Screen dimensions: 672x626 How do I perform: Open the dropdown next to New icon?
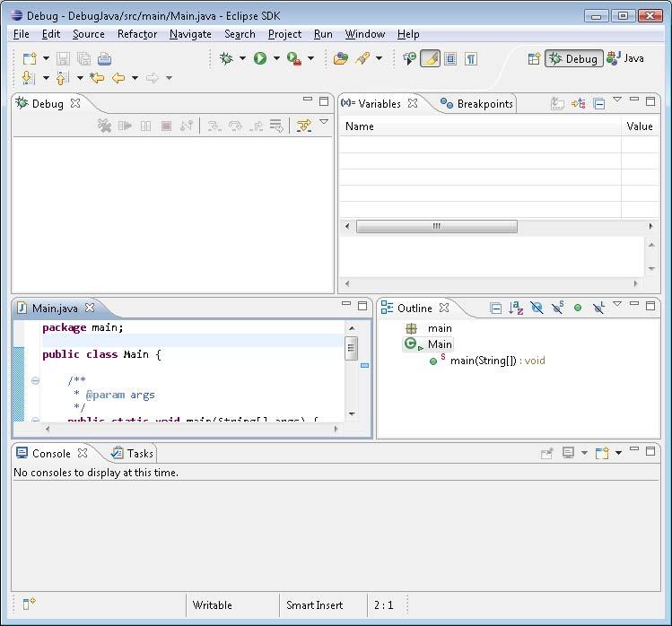point(46,58)
